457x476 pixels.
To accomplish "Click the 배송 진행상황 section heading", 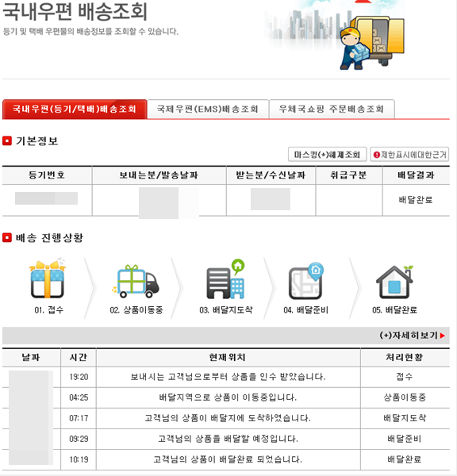I will point(49,238).
